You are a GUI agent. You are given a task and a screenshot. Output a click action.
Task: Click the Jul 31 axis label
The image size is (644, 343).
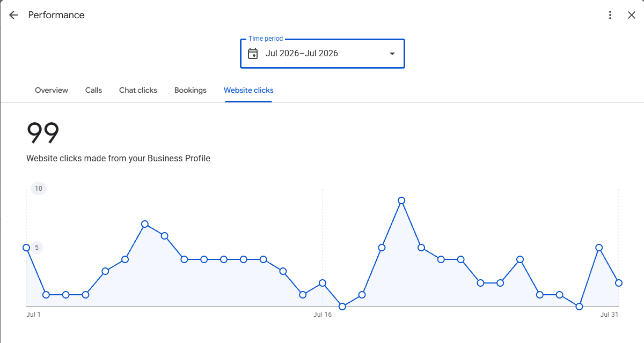(609, 315)
